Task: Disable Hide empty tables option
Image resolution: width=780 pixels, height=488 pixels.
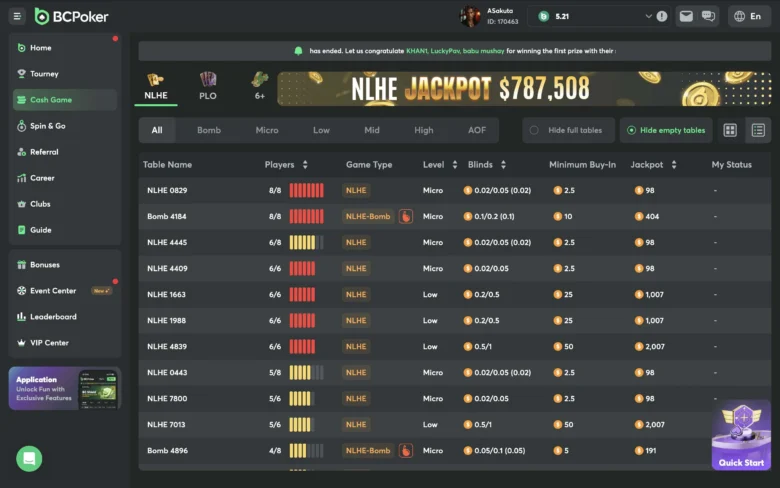Action: pos(666,130)
